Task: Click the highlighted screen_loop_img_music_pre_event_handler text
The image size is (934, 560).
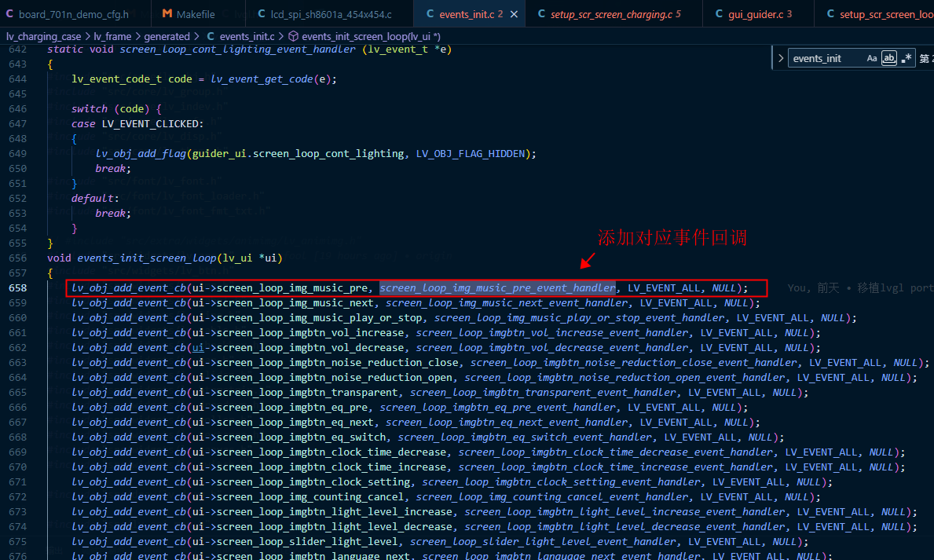Action: point(497,287)
